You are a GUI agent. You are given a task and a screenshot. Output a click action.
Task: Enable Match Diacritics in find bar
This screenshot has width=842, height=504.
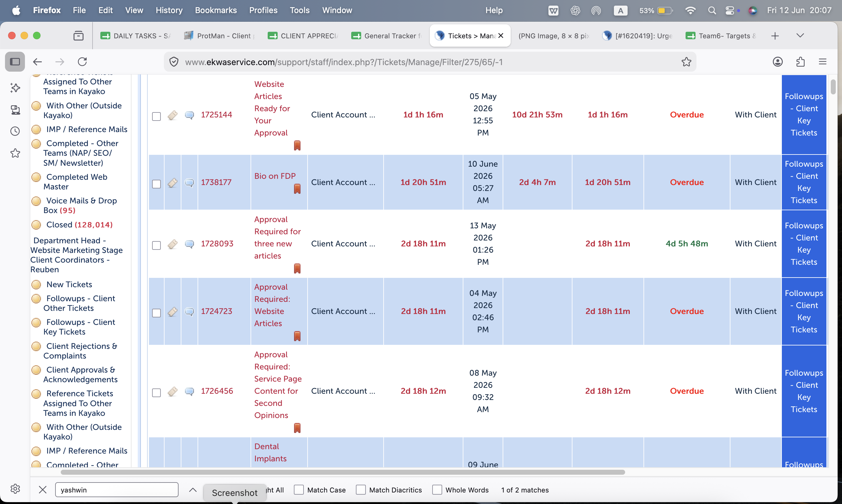click(361, 490)
